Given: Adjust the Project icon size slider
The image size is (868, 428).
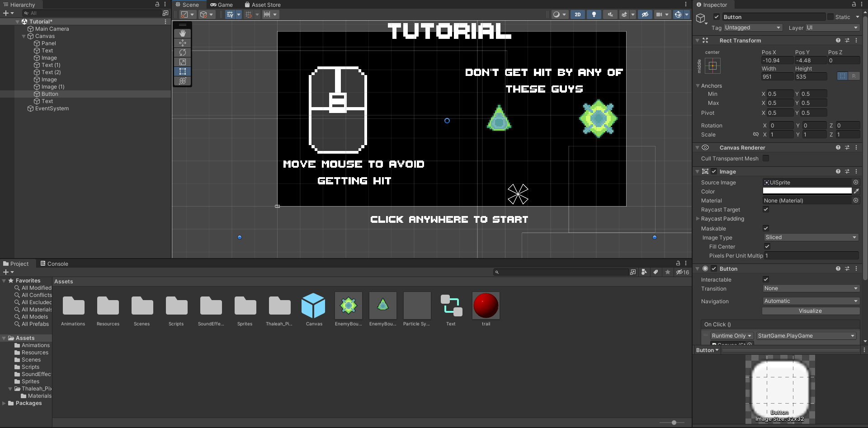Looking at the screenshot, I should (x=674, y=423).
